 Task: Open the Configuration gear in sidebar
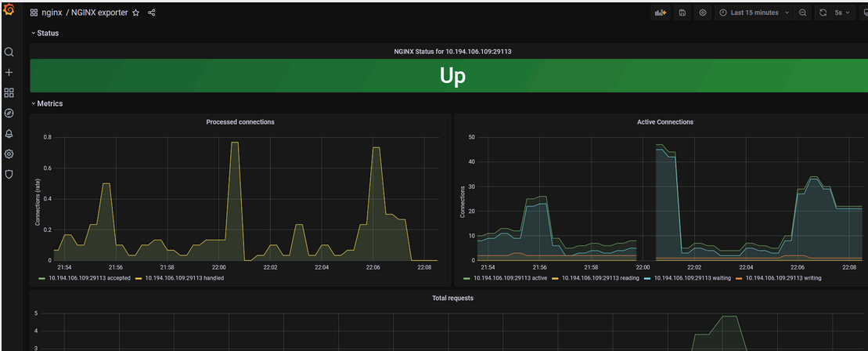(x=9, y=154)
